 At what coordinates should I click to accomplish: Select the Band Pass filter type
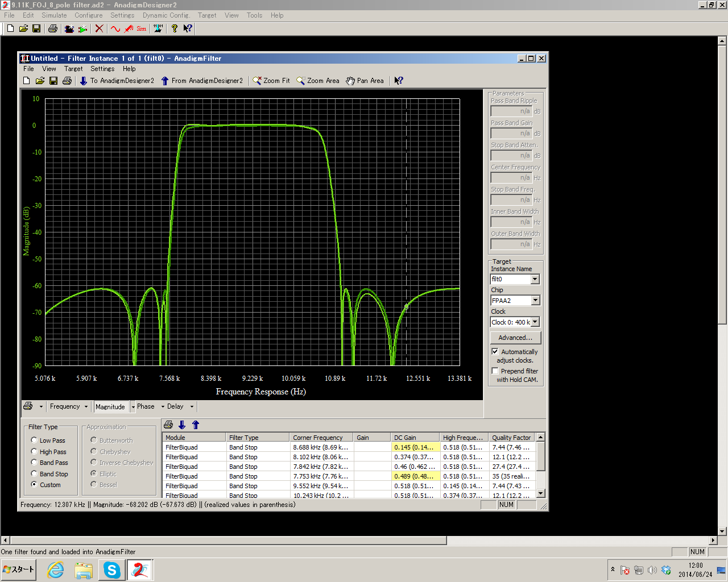pos(34,463)
